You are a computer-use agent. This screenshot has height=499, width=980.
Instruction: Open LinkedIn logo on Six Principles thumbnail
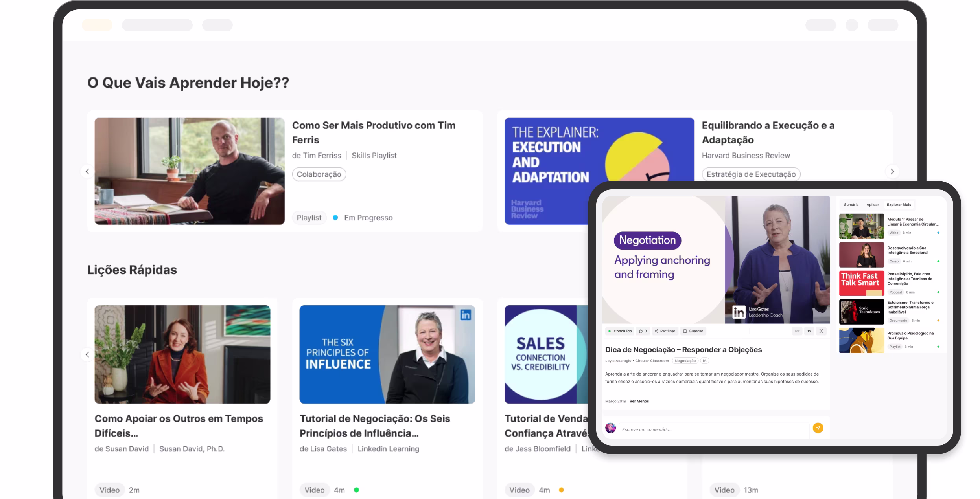(466, 315)
